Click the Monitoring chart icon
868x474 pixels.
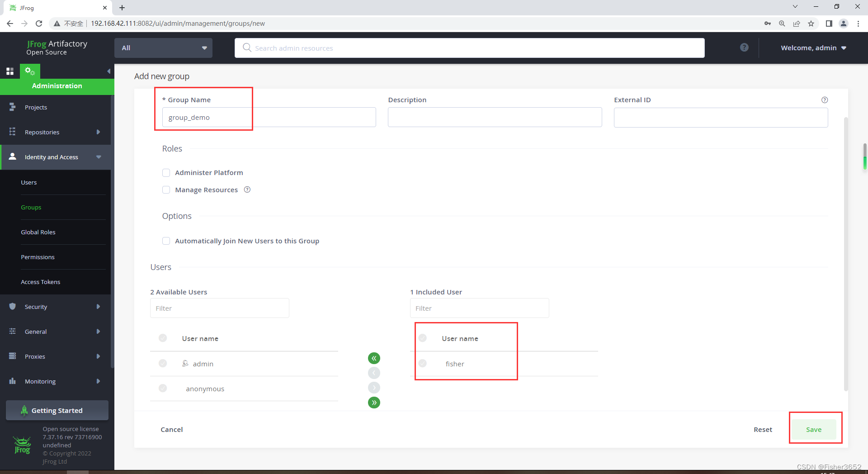[13, 381]
